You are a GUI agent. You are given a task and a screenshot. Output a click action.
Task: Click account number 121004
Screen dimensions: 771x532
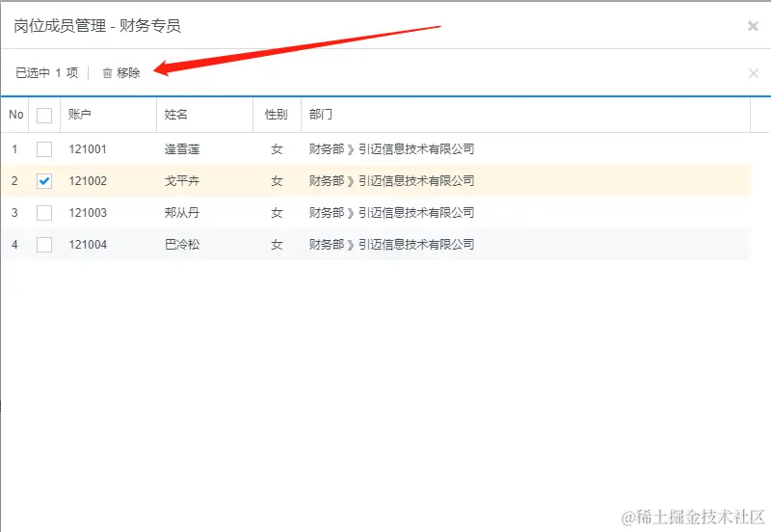pyautogui.click(x=88, y=245)
